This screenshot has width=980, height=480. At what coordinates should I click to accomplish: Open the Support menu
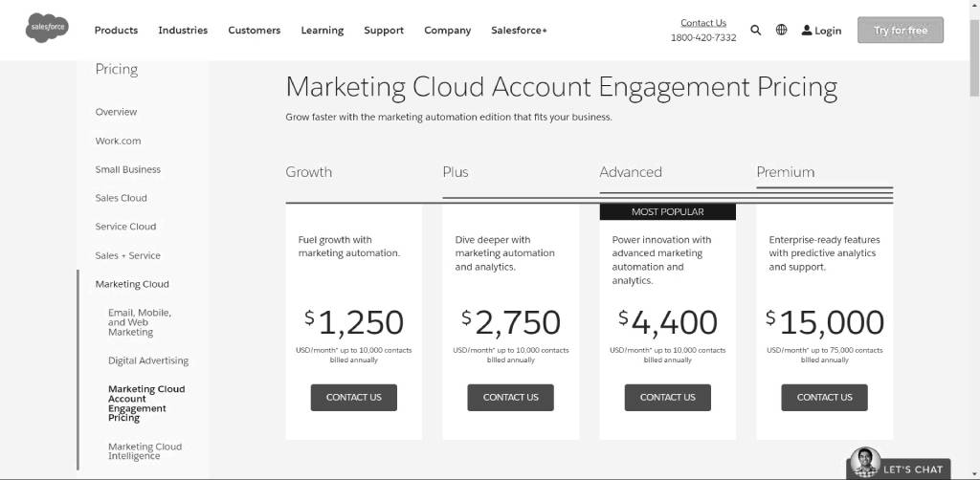tap(384, 31)
